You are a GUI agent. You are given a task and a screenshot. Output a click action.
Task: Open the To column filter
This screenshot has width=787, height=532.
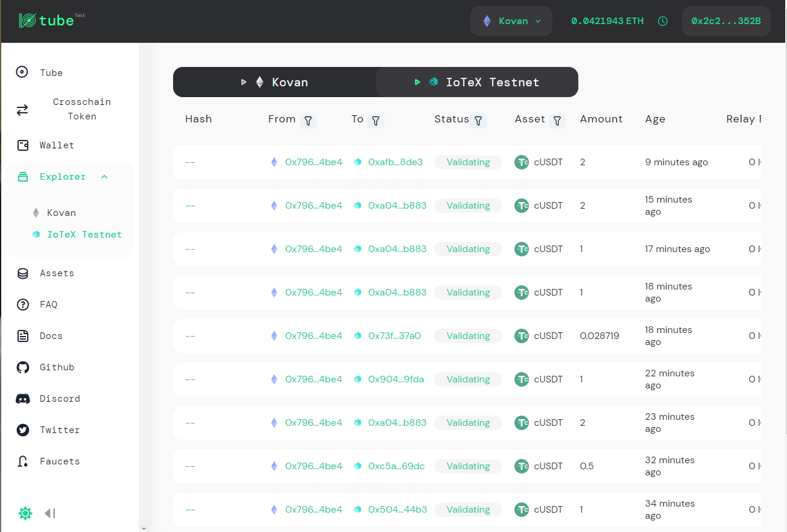point(376,121)
